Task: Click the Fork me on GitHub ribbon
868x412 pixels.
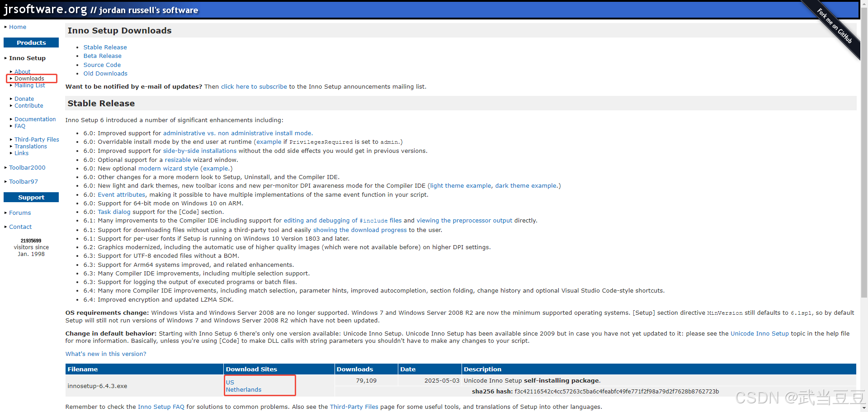Action: pyautogui.click(x=835, y=26)
